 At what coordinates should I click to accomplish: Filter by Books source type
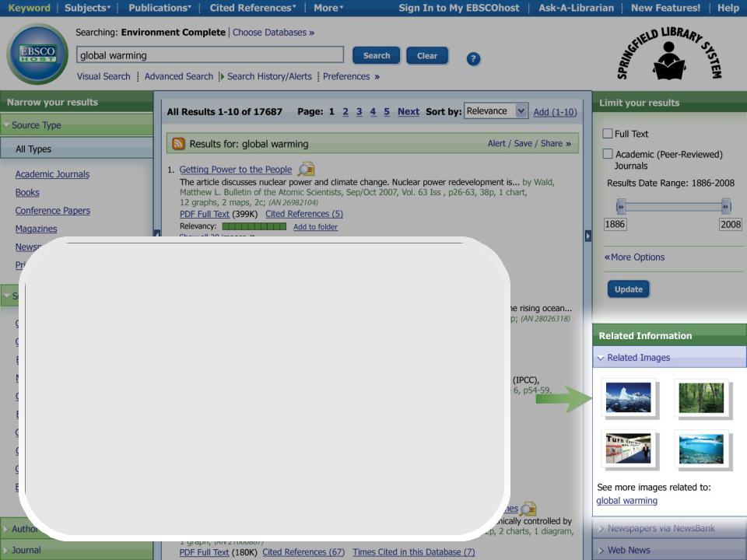coord(27,192)
